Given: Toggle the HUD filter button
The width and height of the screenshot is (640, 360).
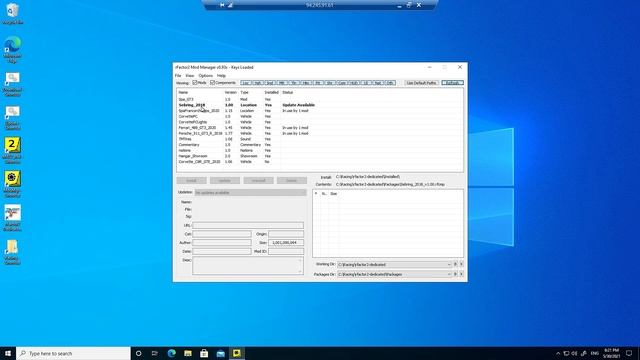Looking at the screenshot, I should [x=354, y=83].
